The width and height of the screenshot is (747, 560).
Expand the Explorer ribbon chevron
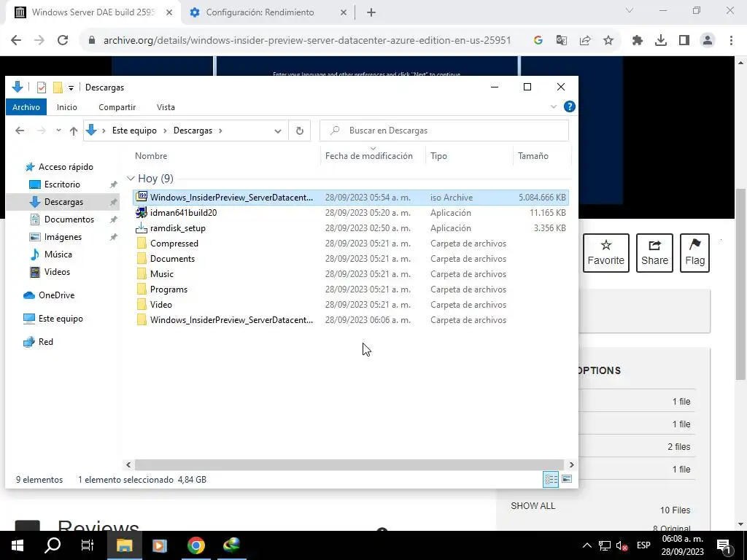pos(554,106)
